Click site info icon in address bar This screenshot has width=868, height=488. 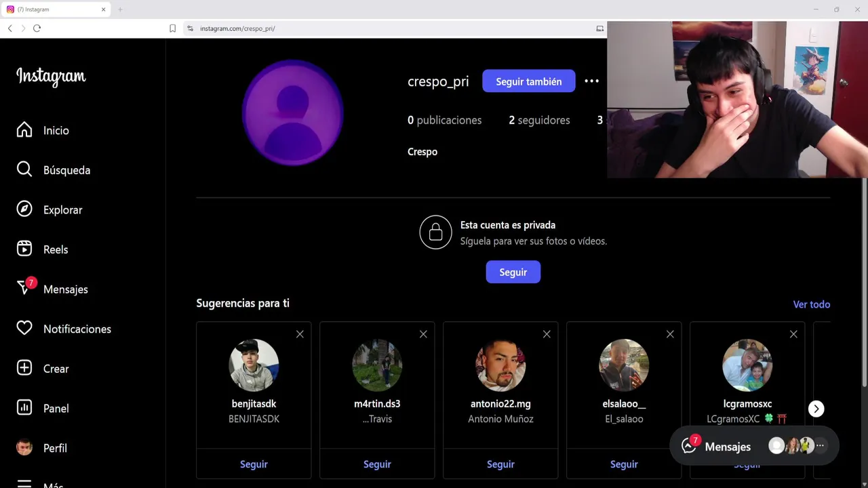click(190, 28)
